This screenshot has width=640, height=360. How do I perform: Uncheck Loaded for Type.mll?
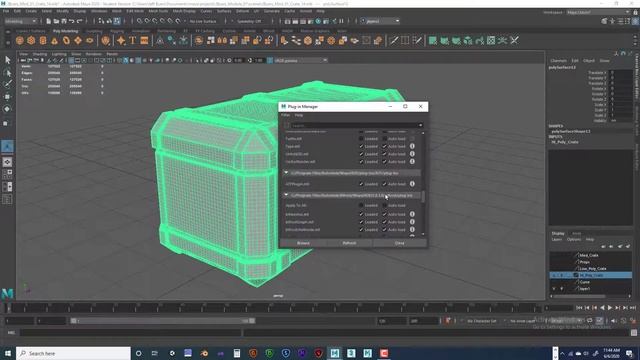[361, 146]
